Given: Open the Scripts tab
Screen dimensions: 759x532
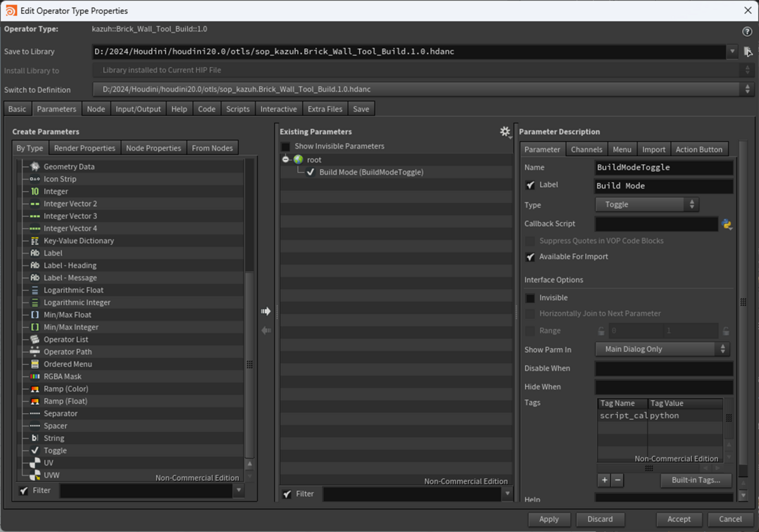Looking at the screenshot, I should coord(238,109).
